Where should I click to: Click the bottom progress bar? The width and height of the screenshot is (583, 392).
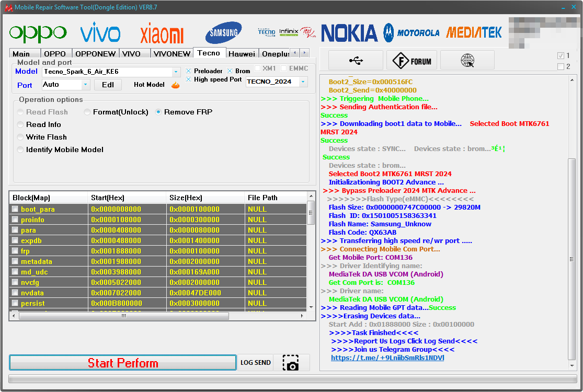[293, 378]
